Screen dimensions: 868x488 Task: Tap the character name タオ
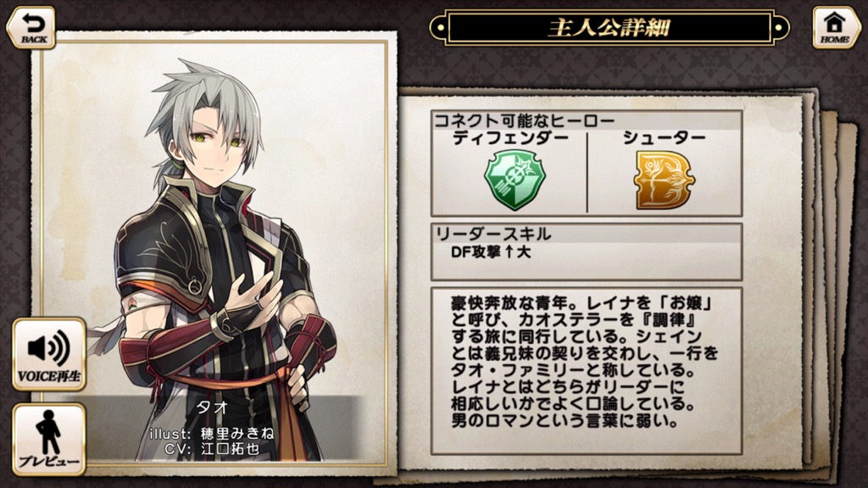click(x=213, y=408)
